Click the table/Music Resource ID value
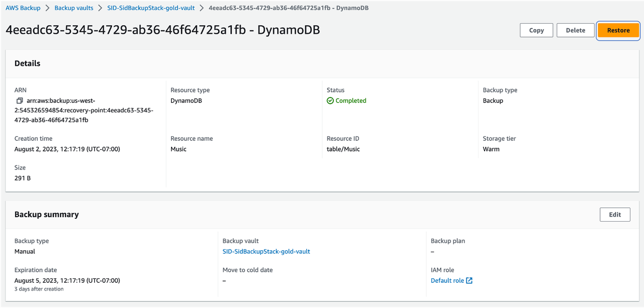644x308 pixels. [x=343, y=149]
